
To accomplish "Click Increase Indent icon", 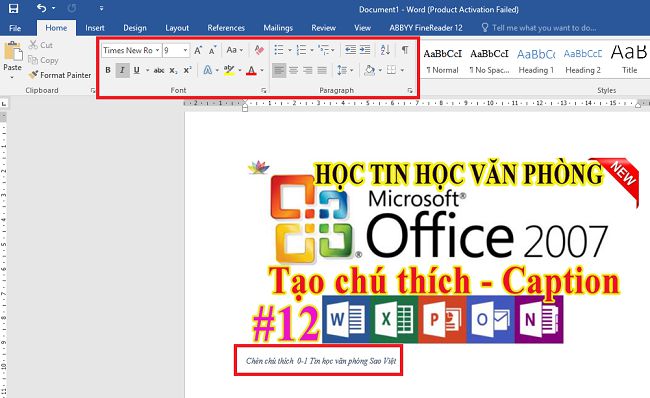I will pos(365,50).
